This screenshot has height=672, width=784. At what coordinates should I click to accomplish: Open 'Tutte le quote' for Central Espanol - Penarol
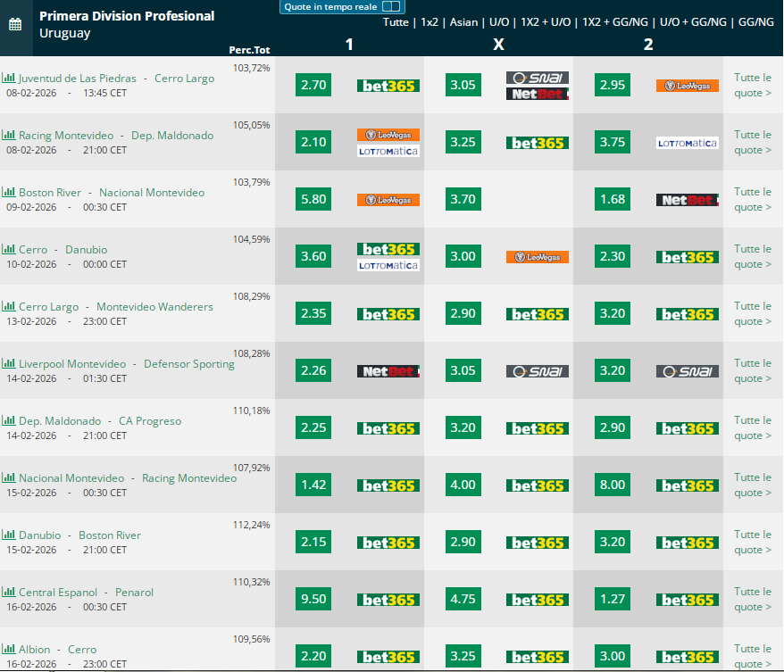tap(753, 599)
